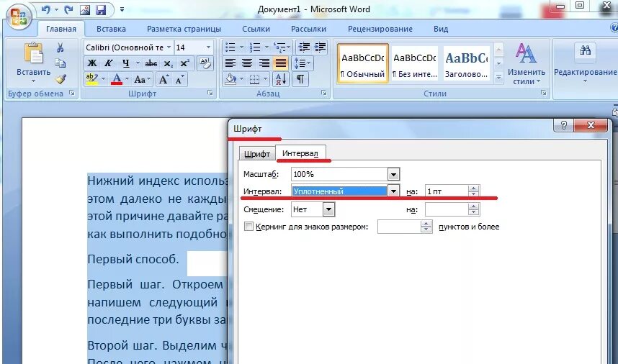This screenshot has height=364, width=618.
Task: Click help button in Шрифт dialog
Action: tap(563, 126)
